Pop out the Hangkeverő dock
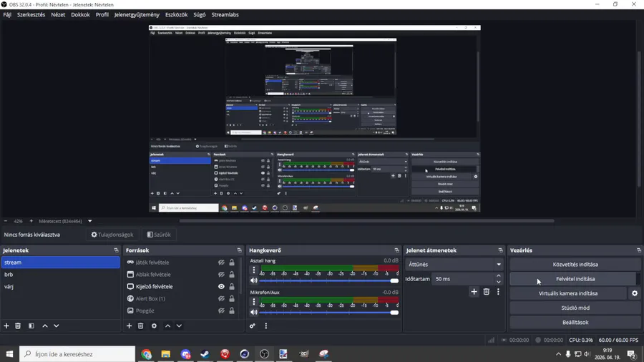 point(396,250)
